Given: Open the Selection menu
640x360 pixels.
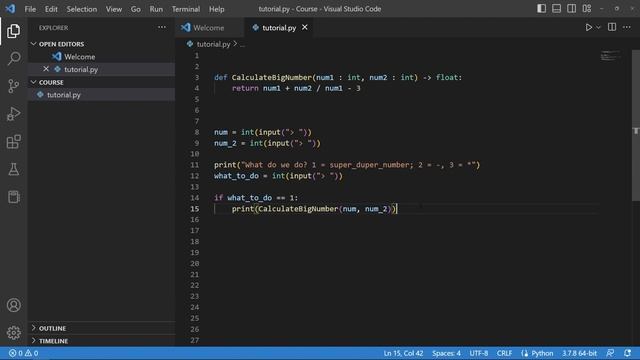Looking at the screenshot, I should point(82,9).
